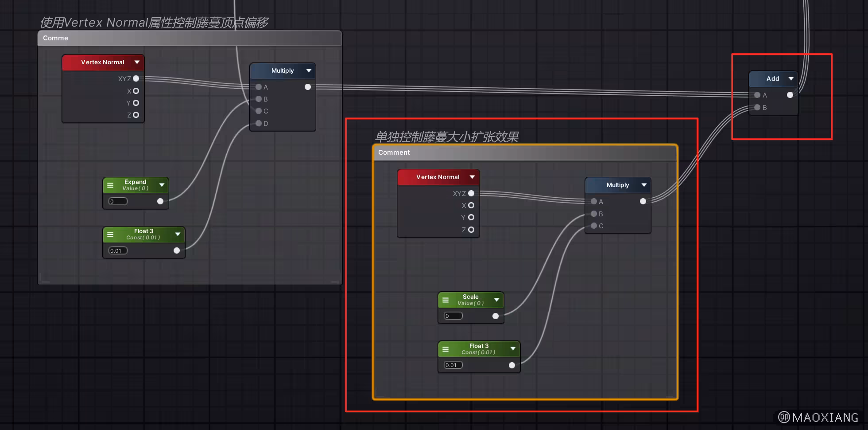Click the hamburger icon on Scale node

pos(446,300)
